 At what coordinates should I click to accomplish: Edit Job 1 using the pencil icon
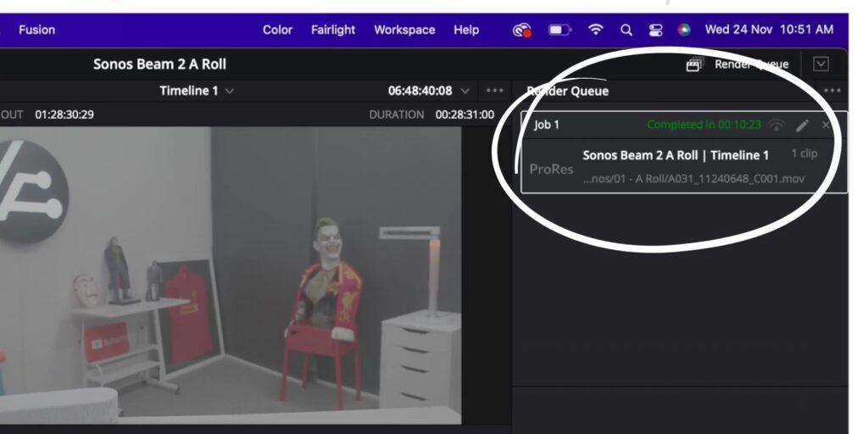[x=802, y=125]
